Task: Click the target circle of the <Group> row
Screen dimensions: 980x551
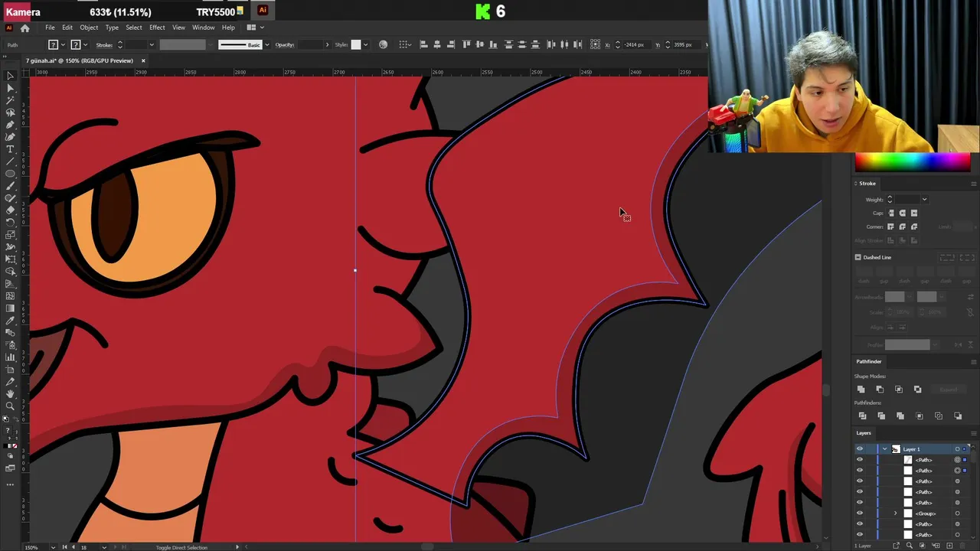Action: pos(957,514)
